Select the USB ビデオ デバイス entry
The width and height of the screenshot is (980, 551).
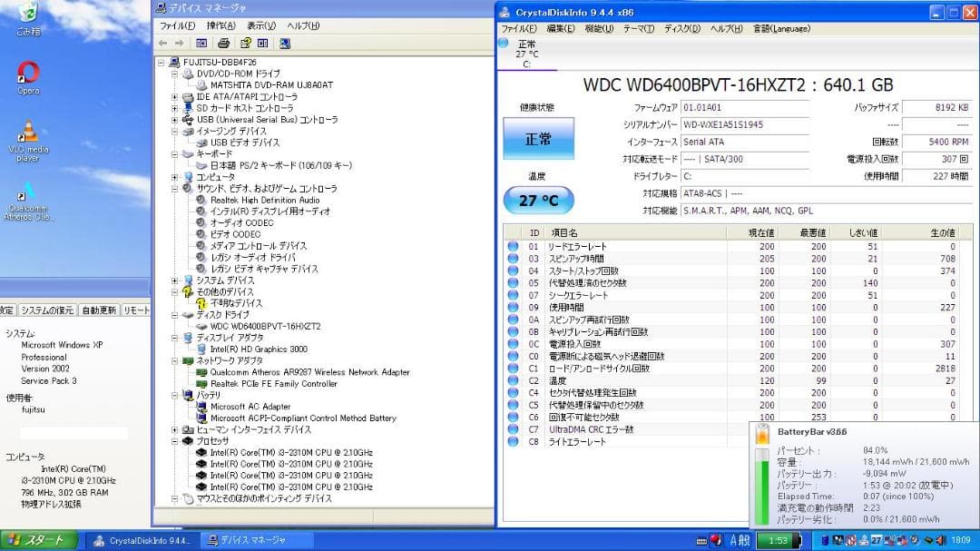(x=244, y=143)
